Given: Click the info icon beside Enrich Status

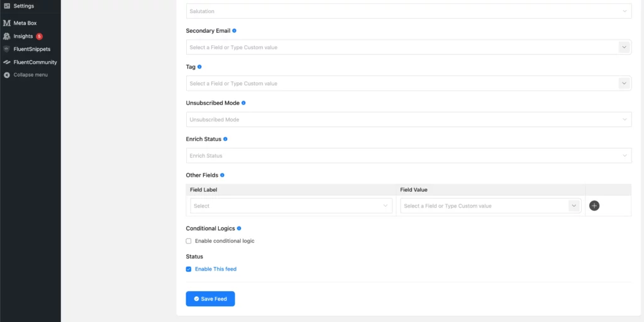Looking at the screenshot, I should [225, 139].
